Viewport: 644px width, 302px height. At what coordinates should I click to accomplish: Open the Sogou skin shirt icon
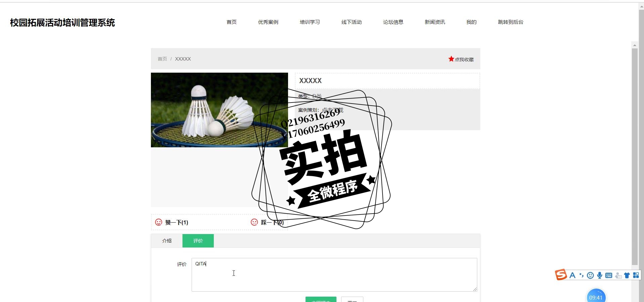point(627,275)
